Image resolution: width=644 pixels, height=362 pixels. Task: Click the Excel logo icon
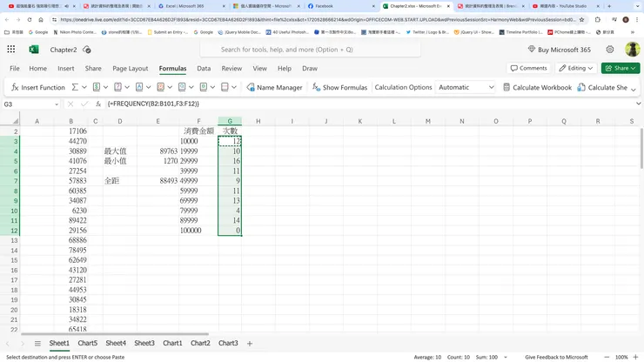34,50
